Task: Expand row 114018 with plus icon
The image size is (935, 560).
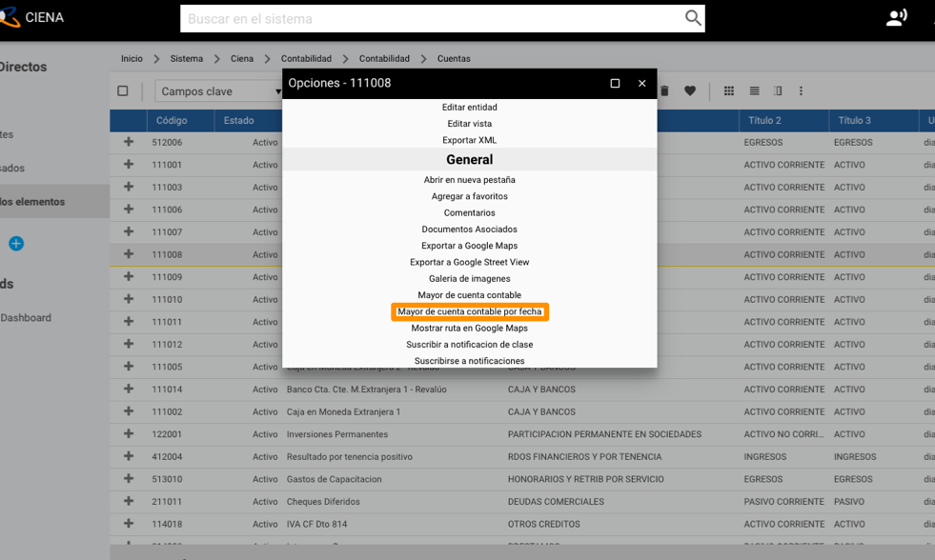Action: [129, 524]
